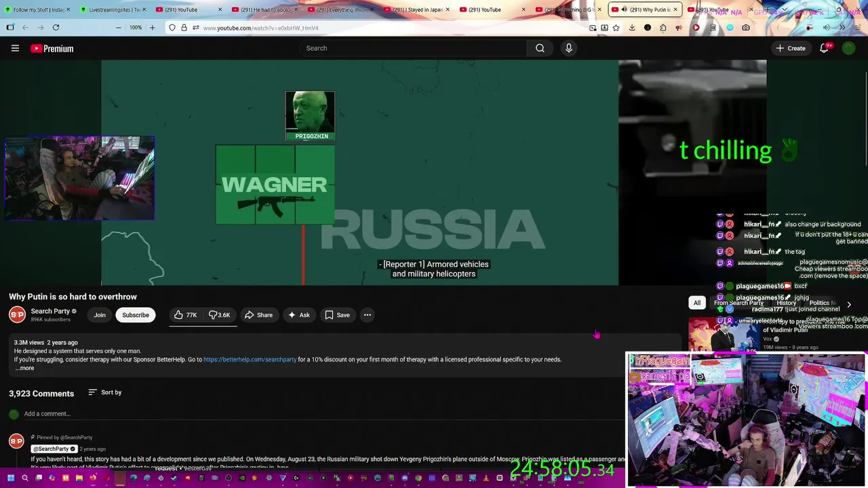Share the video with Share button
This screenshot has width=868, height=488.
(x=258, y=314)
